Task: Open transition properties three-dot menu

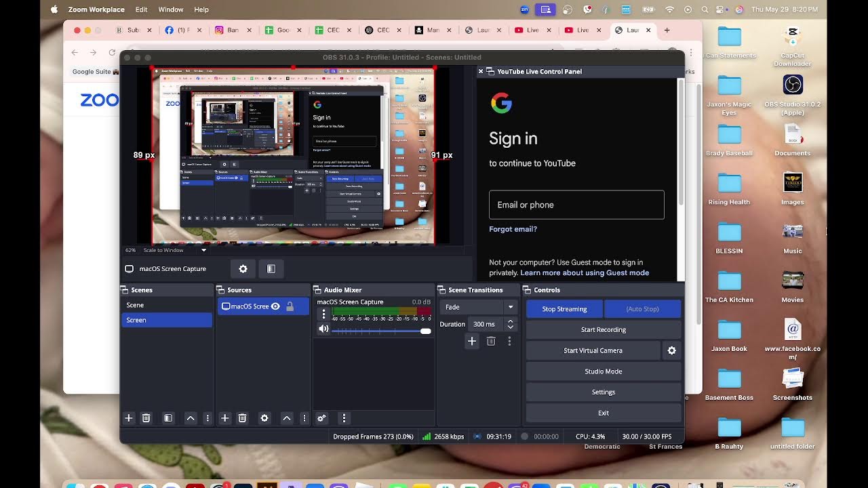Action: coord(509,341)
